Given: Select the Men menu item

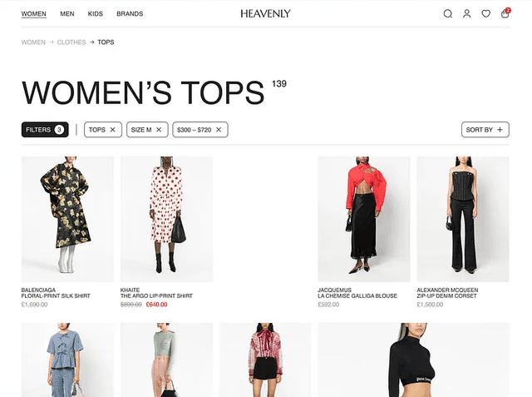Looking at the screenshot, I should point(67,13).
